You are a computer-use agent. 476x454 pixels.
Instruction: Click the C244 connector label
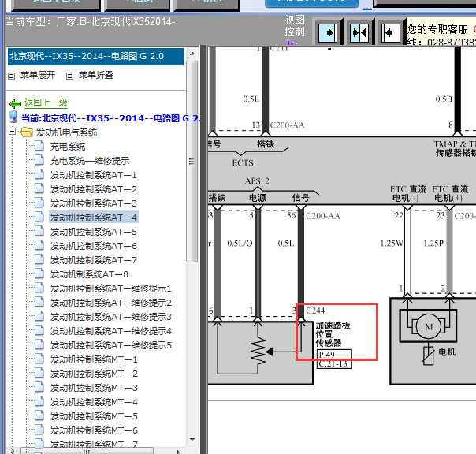tap(315, 311)
